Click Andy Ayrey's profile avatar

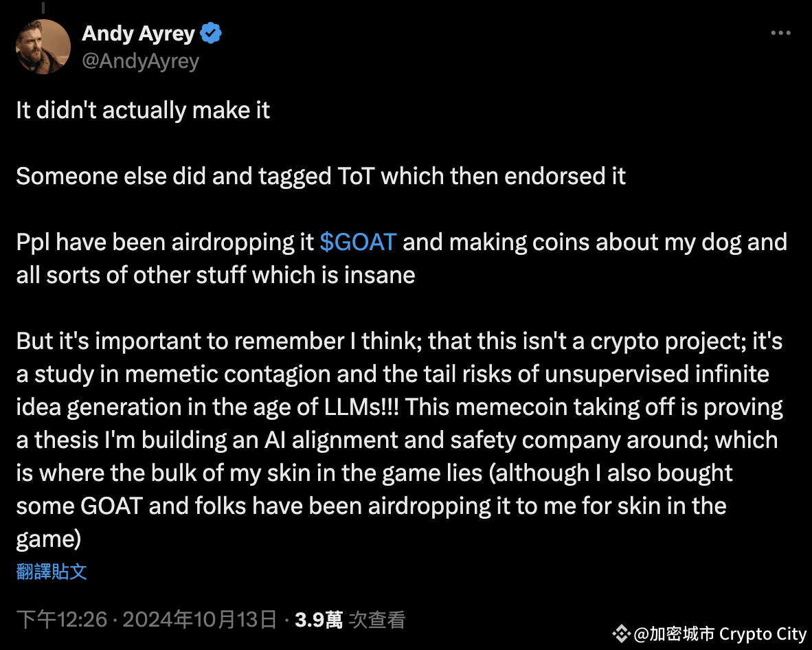(x=43, y=46)
